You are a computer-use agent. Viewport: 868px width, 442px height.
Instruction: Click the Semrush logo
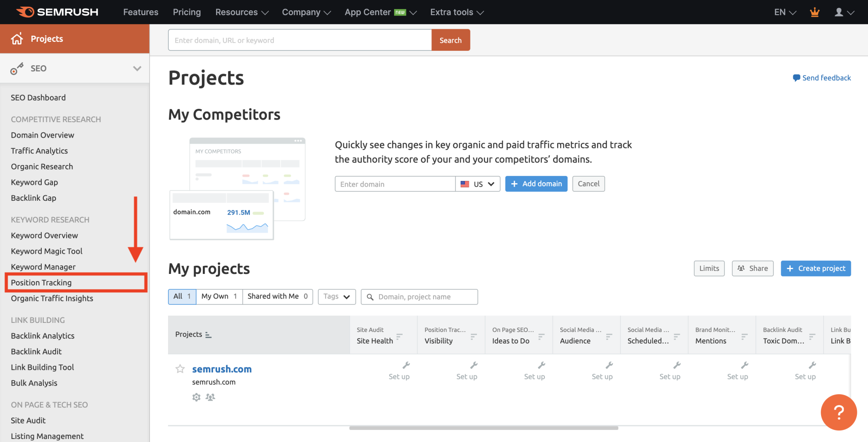57,12
